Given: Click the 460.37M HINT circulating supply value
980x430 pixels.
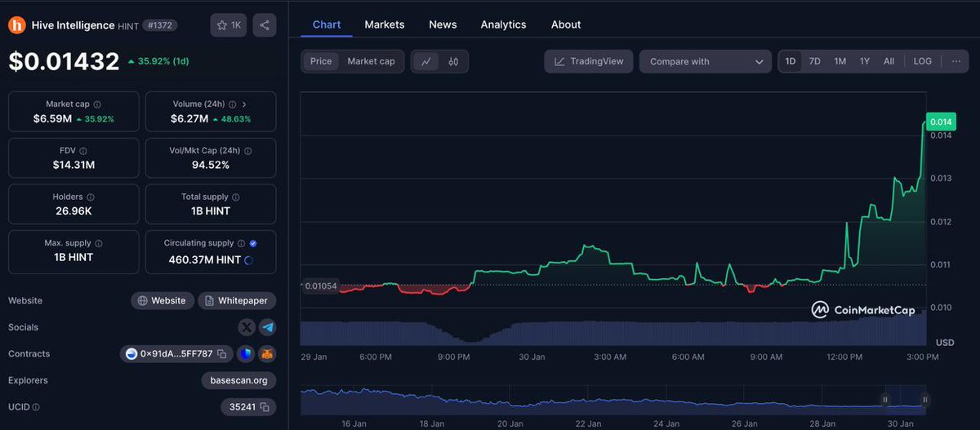Looking at the screenshot, I should [205, 260].
